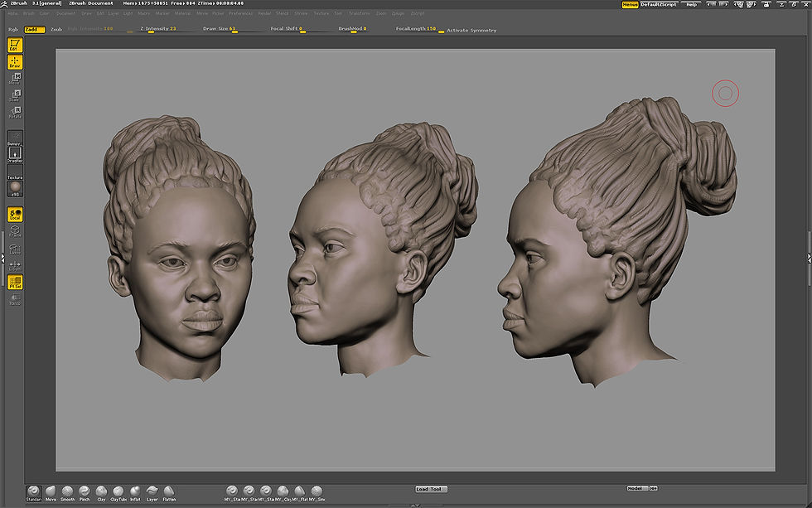Image resolution: width=812 pixels, height=508 pixels.
Task: Toggle Zadd sculpt mode
Action: click(x=35, y=29)
